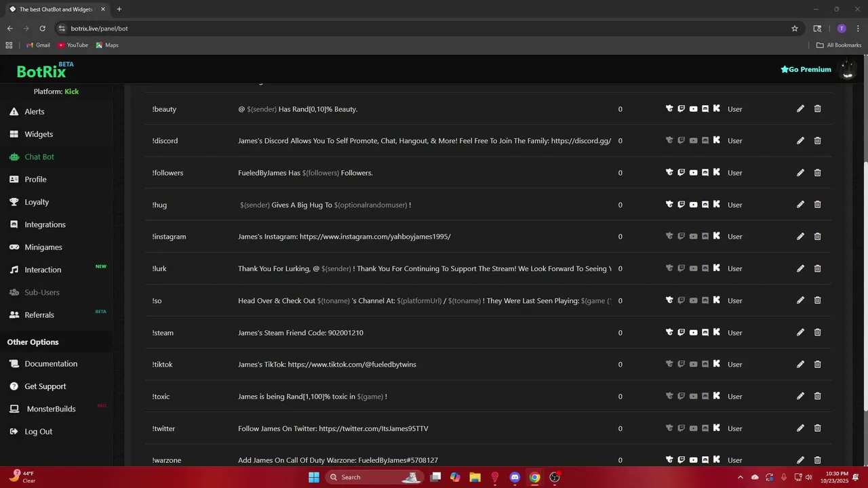Bookmark this page with star icon
This screenshot has width=868, height=488.
pyautogui.click(x=795, y=28)
